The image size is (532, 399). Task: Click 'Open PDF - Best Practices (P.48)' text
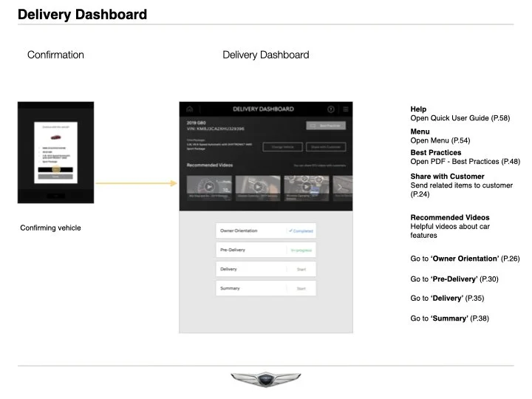pyautogui.click(x=465, y=162)
